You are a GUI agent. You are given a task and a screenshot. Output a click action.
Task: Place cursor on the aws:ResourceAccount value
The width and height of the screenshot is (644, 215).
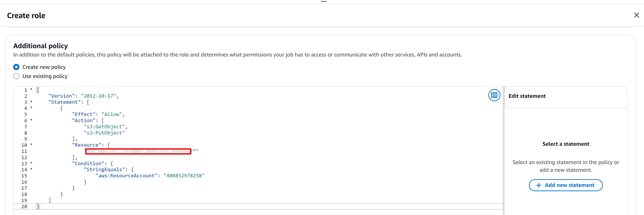pyautogui.click(x=184, y=176)
